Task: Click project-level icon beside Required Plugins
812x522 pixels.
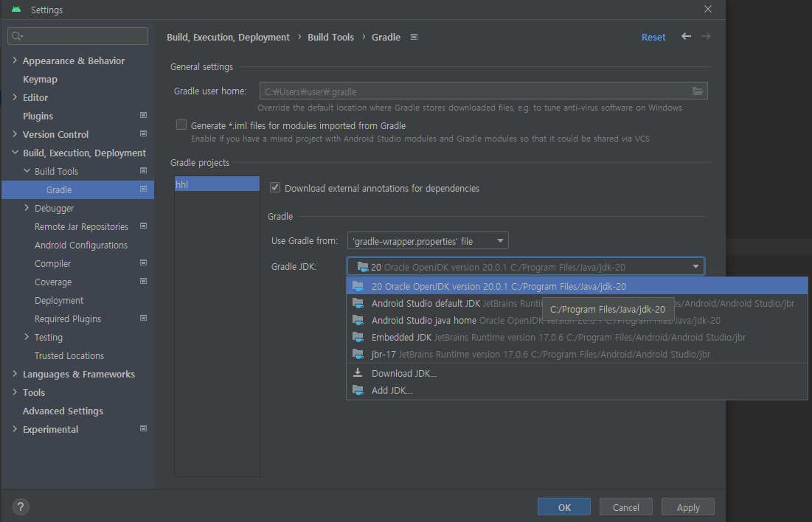Action: (x=144, y=318)
